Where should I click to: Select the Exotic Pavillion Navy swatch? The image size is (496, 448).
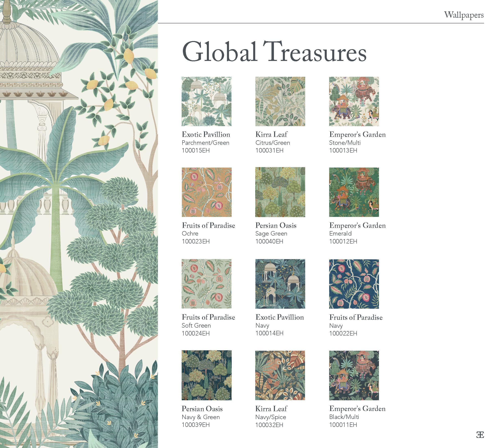280,284
